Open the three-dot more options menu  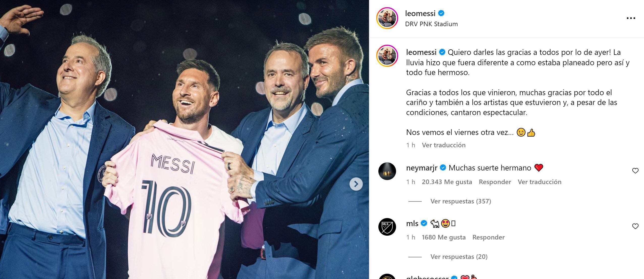click(x=631, y=18)
